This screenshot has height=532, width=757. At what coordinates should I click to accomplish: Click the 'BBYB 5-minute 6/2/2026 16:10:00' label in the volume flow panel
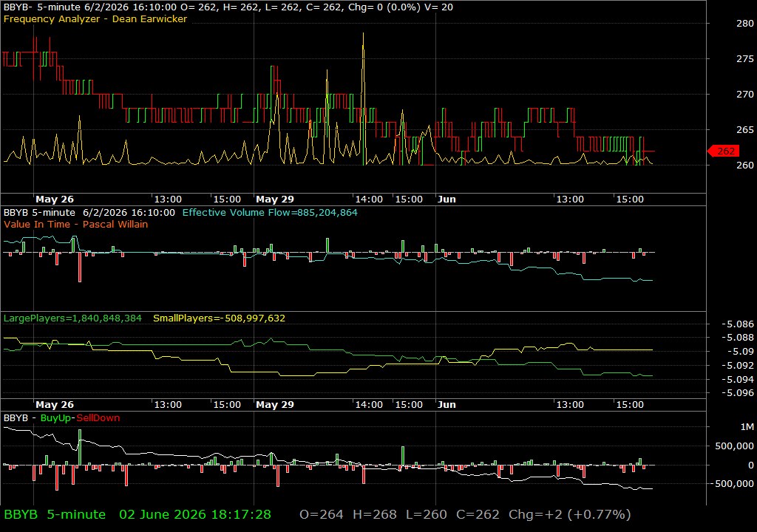(x=89, y=212)
